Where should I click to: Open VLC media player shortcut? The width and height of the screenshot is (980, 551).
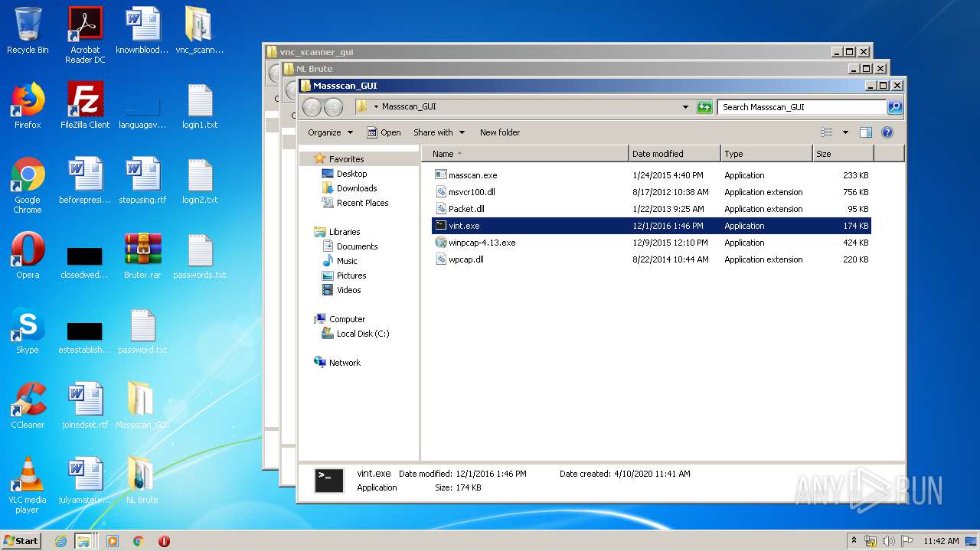(x=28, y=485)
